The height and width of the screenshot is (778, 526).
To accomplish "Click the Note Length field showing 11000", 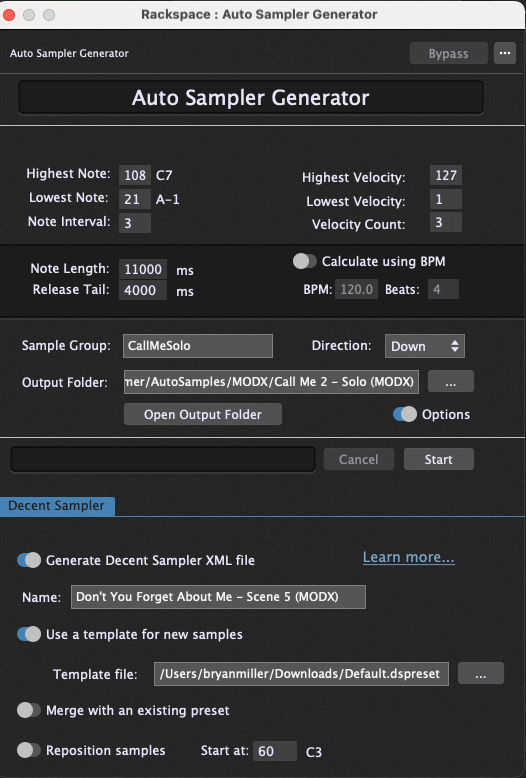I will (143, 269).
